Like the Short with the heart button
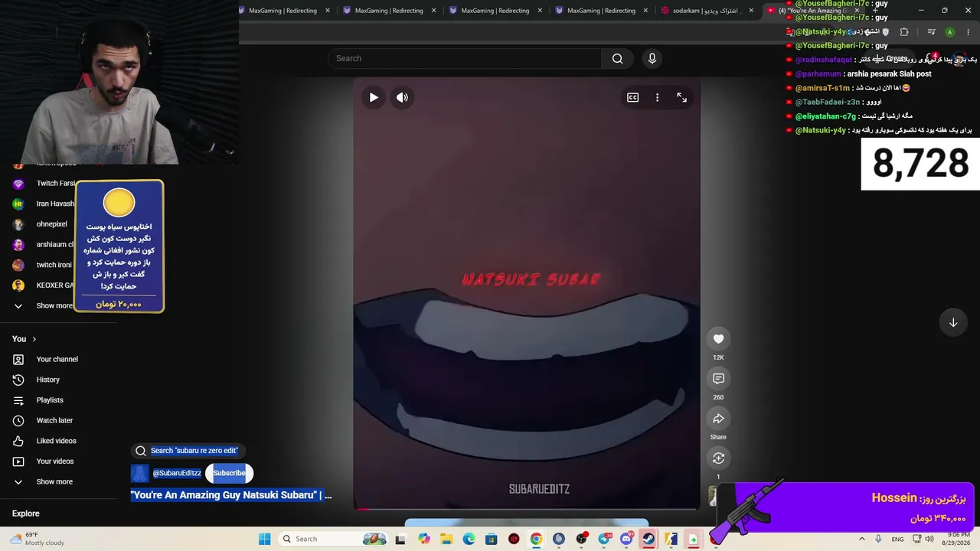The width and height of the screenshot is (980, 551). coord(718,339)
